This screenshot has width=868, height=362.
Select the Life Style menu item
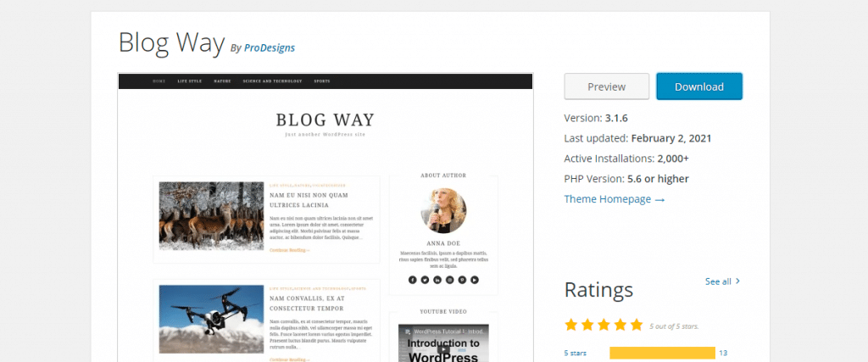(x=189, y=81)
